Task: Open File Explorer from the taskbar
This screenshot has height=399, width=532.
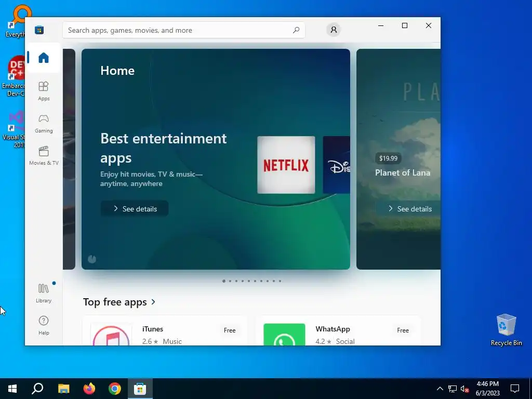Action: coord(63,389)
